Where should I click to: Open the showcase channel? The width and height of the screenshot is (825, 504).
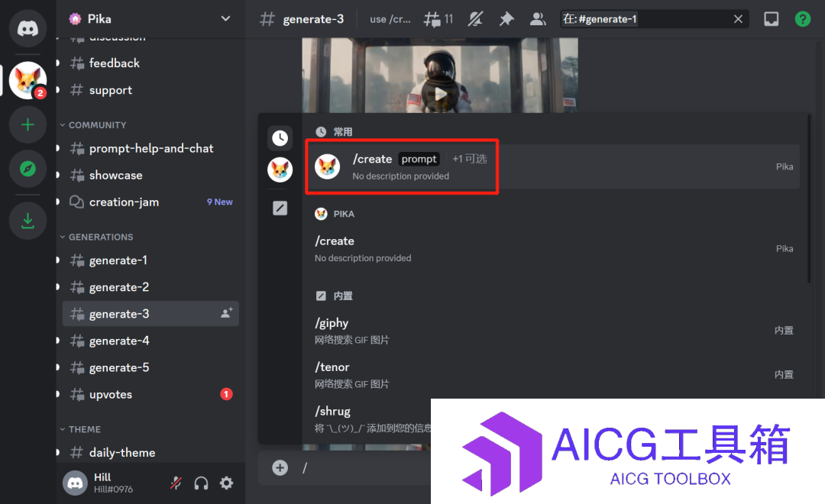150,175
